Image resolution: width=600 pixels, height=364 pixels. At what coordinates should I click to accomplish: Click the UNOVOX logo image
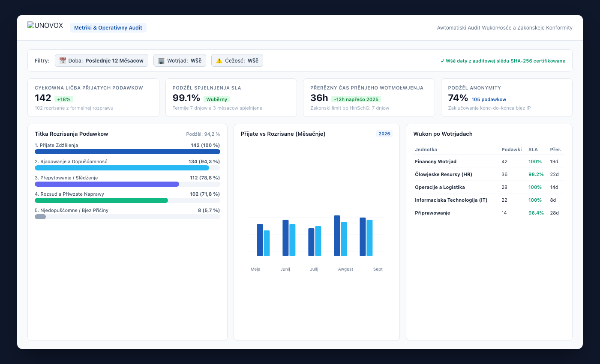(45, 25)
